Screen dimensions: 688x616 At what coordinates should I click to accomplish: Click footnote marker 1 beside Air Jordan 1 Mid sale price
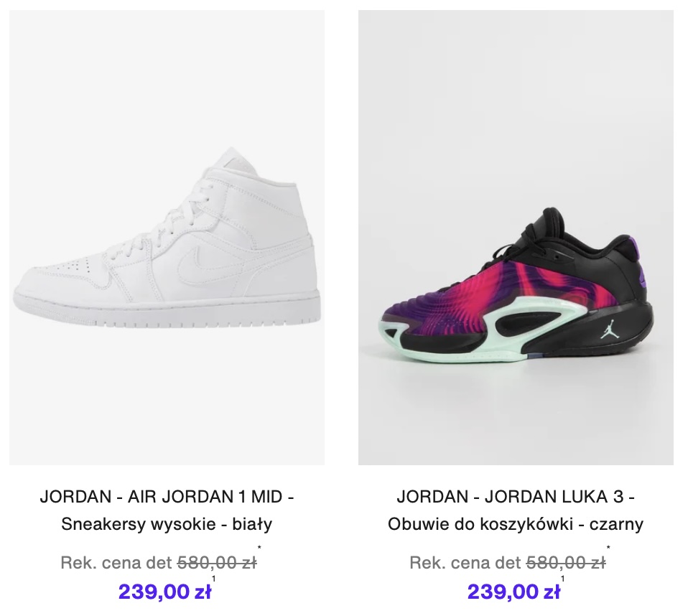214,579
